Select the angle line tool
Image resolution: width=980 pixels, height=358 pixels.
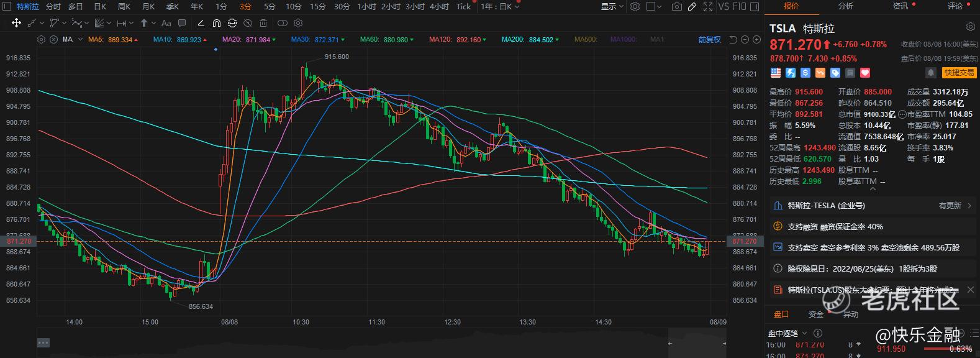pyautogui.click(x=201, y=23)
